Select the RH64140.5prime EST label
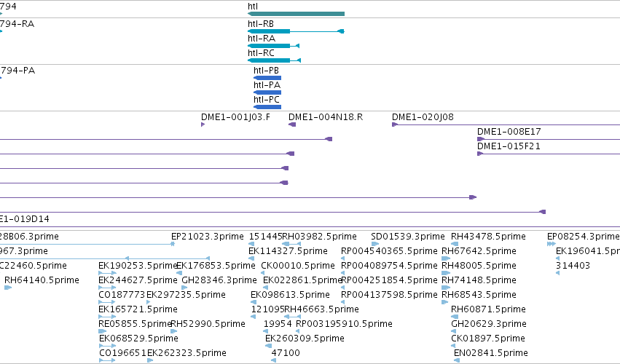The height and width of the screenshot is (364, 620). pyautogui.click(x=42, y=280)
